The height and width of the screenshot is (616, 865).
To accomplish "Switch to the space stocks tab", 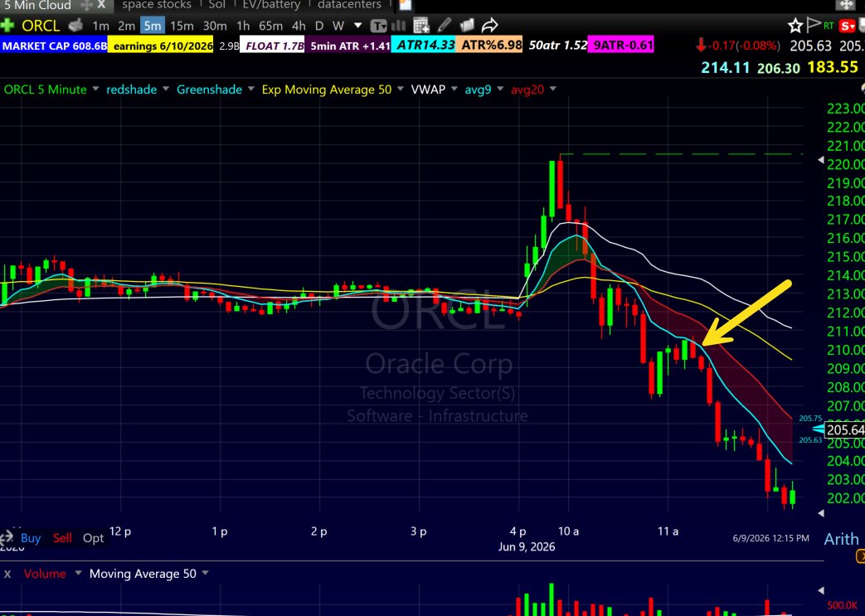I will coord(157,5).
